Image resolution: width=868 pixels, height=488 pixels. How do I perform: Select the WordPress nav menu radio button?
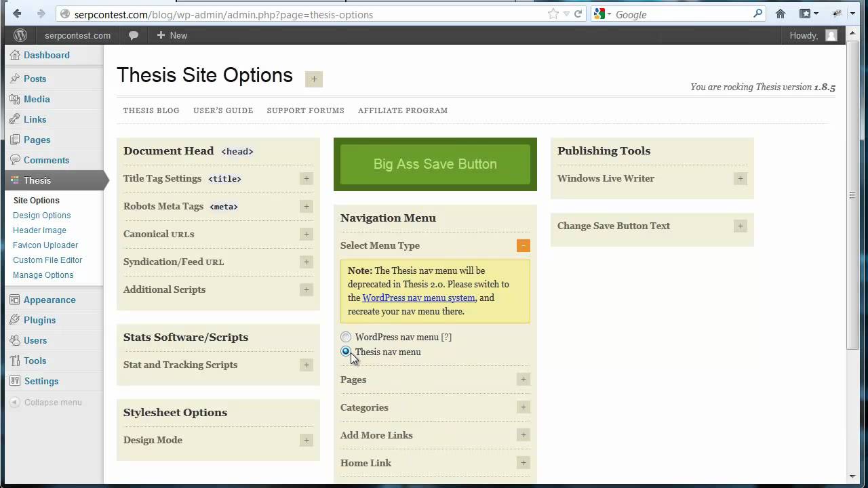pos(346,337)
